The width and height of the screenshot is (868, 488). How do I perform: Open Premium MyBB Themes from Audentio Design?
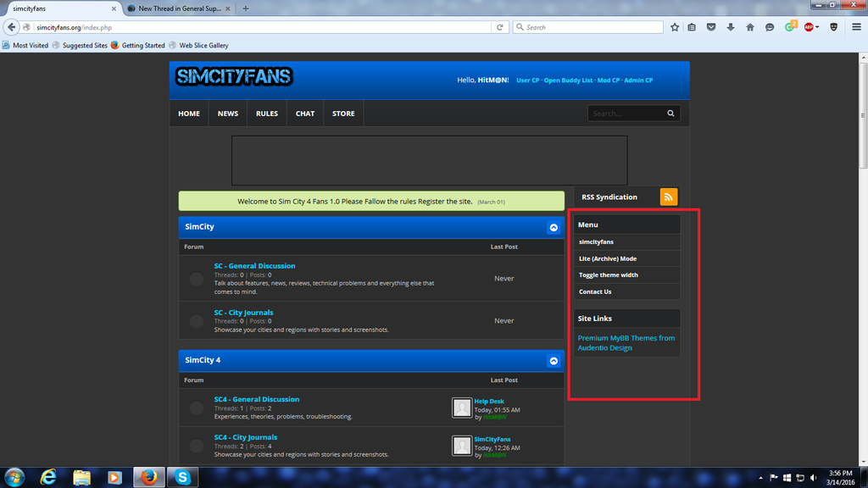tap(626, 342)
